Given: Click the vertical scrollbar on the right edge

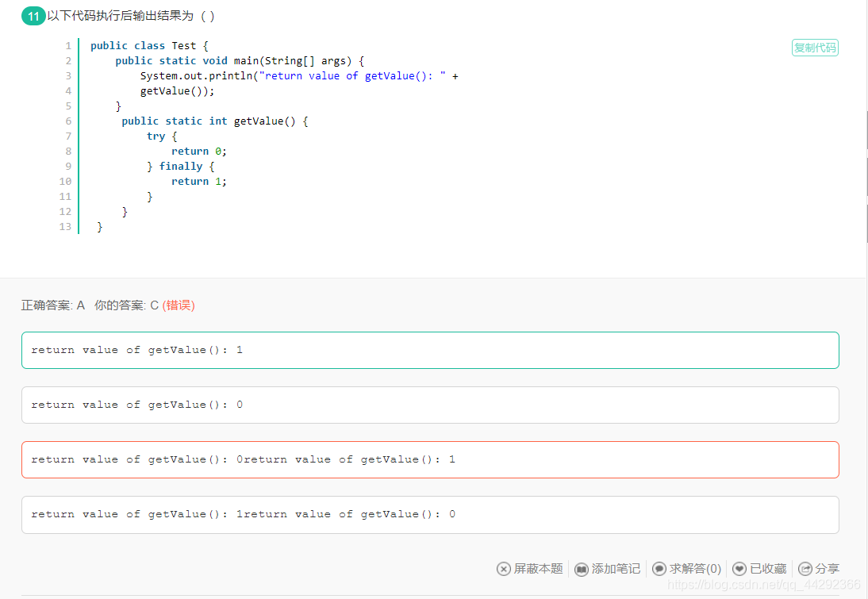Looking at the screenshot, I should pyautogui.click(x=866, y=177).
